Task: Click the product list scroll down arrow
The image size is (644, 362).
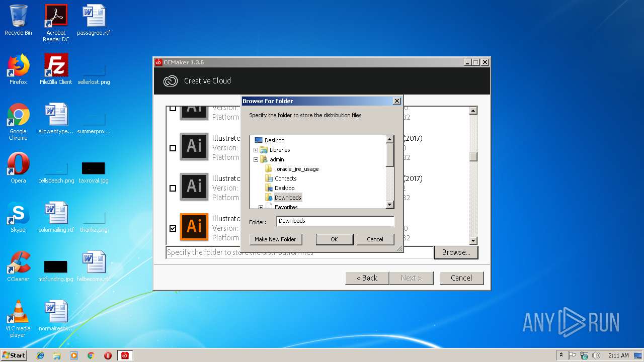Action: (x=473, y=241)
